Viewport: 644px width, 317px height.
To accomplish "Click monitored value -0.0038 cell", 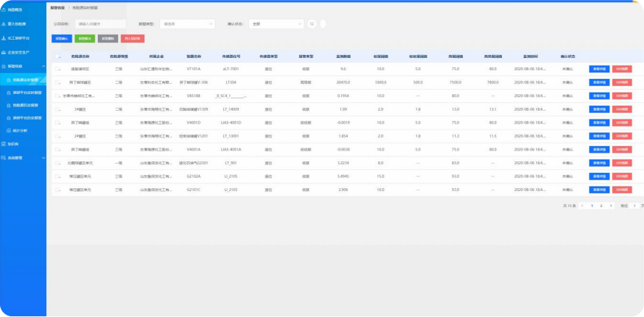I will [343, 149].
